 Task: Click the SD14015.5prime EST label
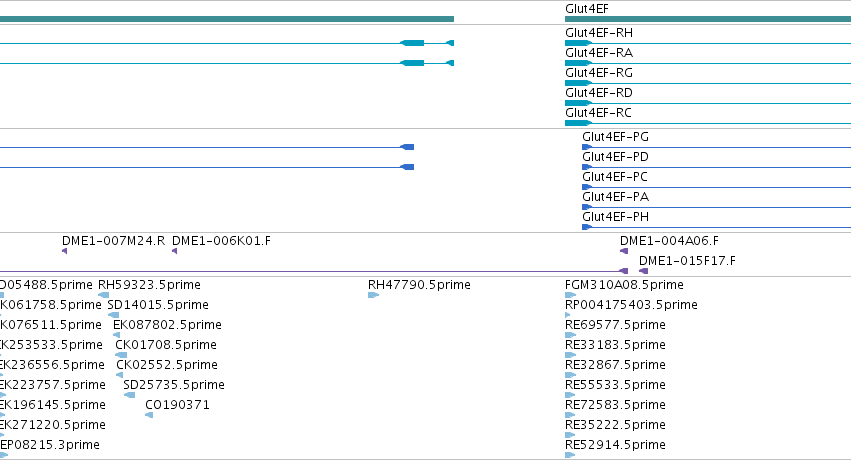pos(158,305)
